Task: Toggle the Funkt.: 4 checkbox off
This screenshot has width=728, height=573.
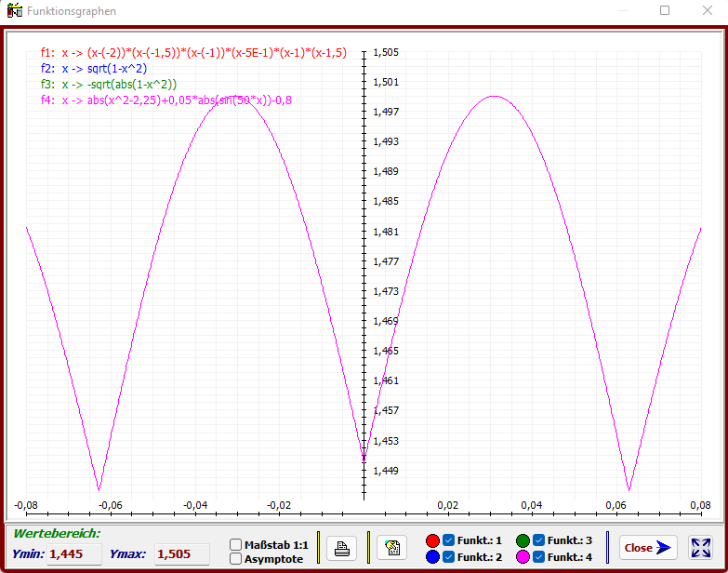Action: [x=538, y=557]
